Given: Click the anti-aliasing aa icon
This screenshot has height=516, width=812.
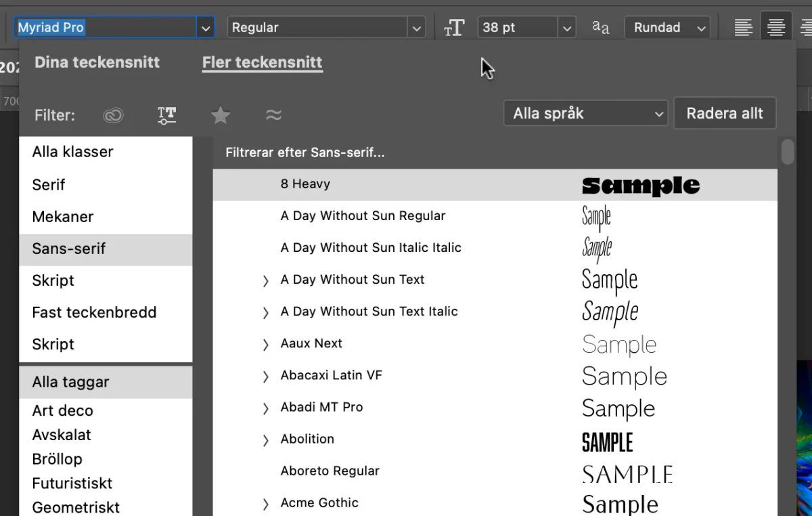Looking at the screenshot, I should [x=600, y=27].
